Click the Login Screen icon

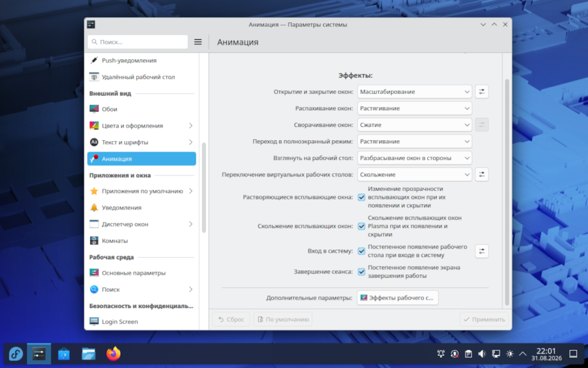pos(94,321)
